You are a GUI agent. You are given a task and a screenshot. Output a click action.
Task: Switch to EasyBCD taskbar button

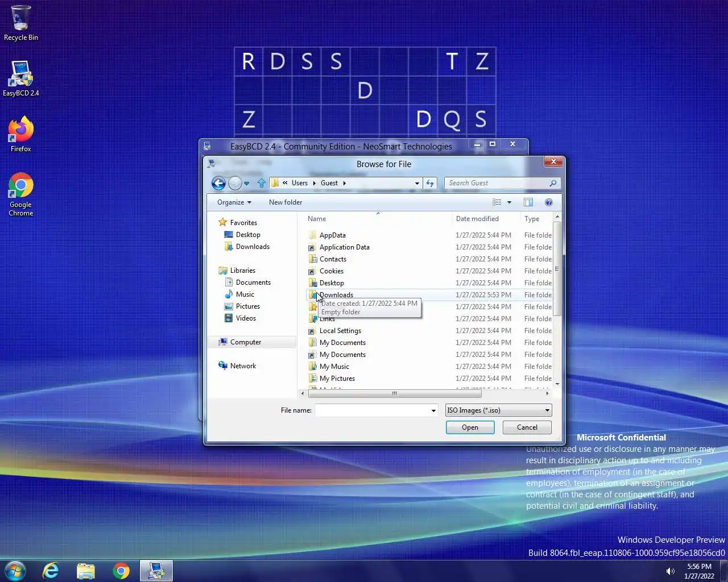(156, 571)
